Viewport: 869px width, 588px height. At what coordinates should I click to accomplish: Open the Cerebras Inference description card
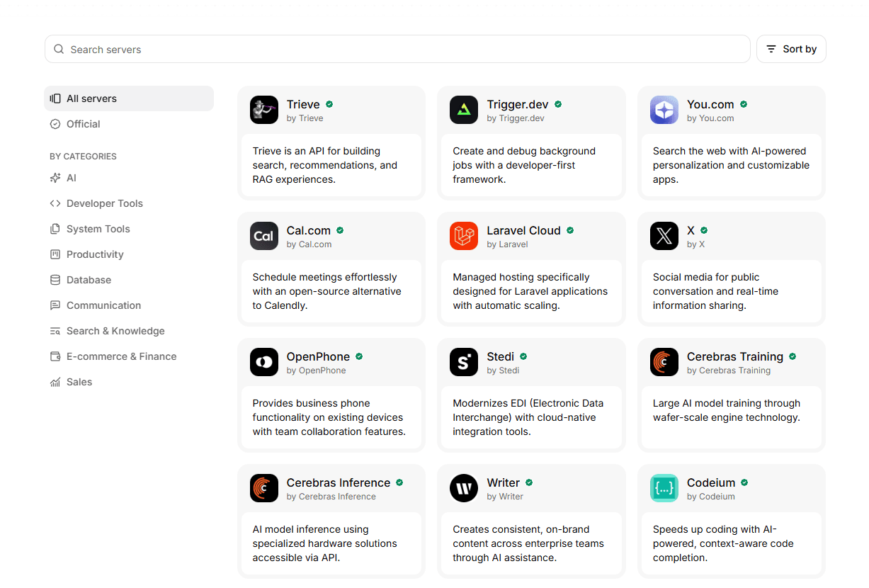pyautogui.click(x=331, y=543)
